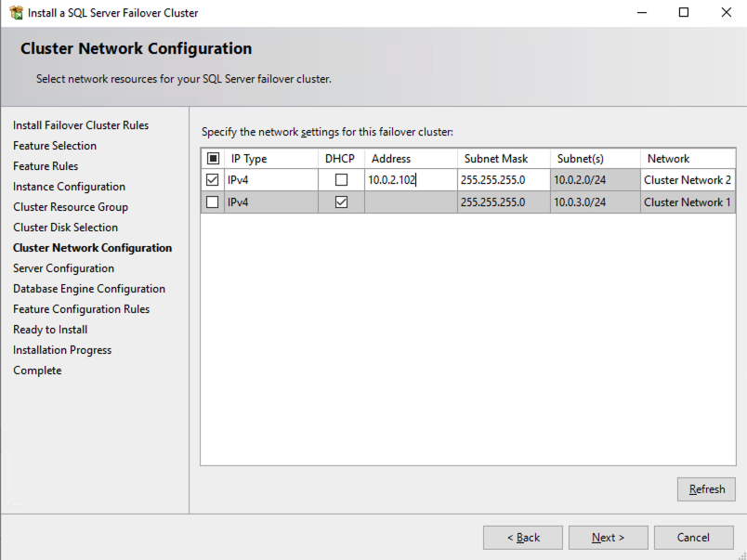Click the IP Type column header
The width and height of the screenshot is (747, 560).
pyautogui.click(x=249, y=159)
